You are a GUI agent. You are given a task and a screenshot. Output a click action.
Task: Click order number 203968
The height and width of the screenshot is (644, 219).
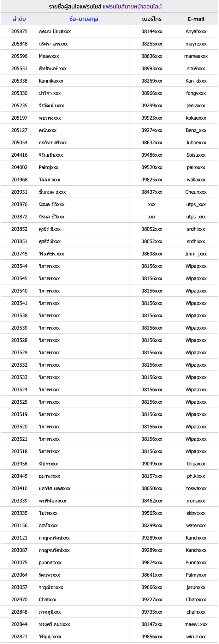tap(19, 180)
